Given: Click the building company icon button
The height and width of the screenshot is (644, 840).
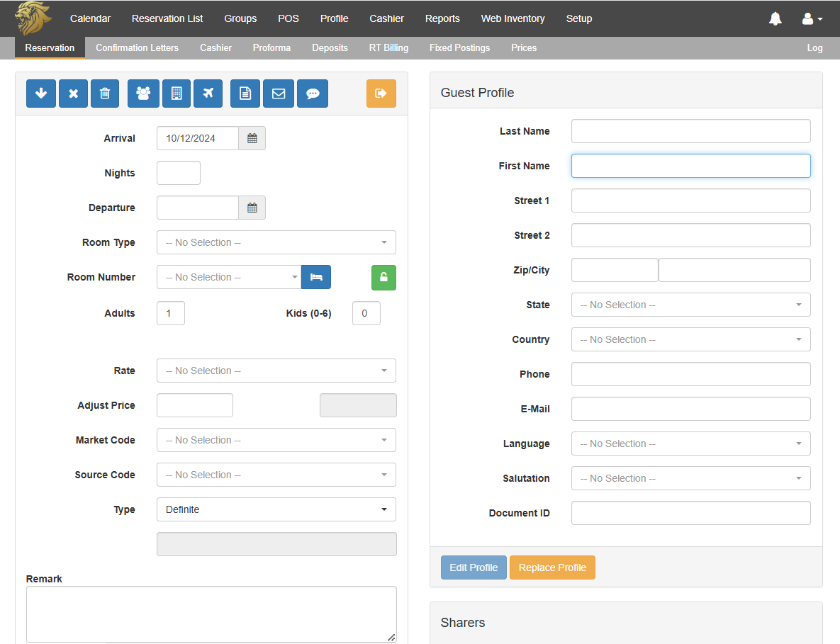Looking at the screenshot, I should 177,94.
